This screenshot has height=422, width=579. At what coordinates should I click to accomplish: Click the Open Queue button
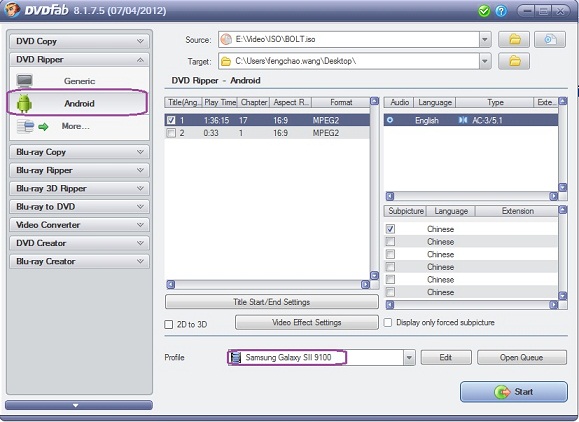coord(521,357)
